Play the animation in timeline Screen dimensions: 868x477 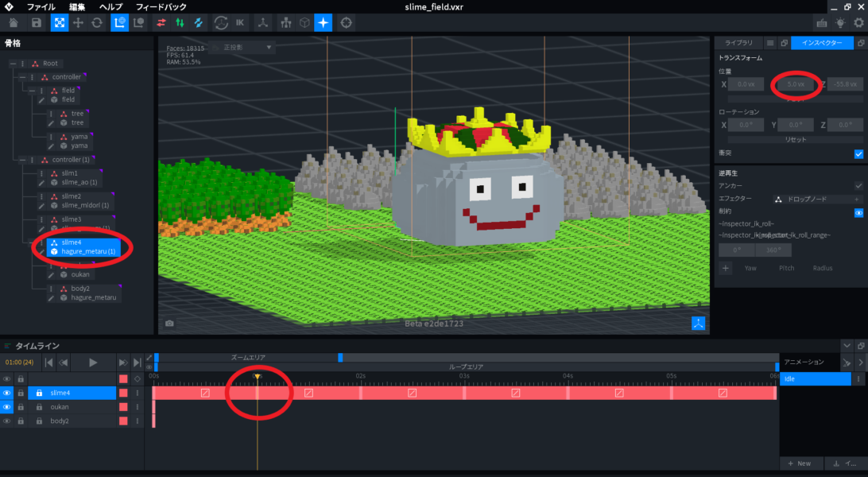point(92,363)
